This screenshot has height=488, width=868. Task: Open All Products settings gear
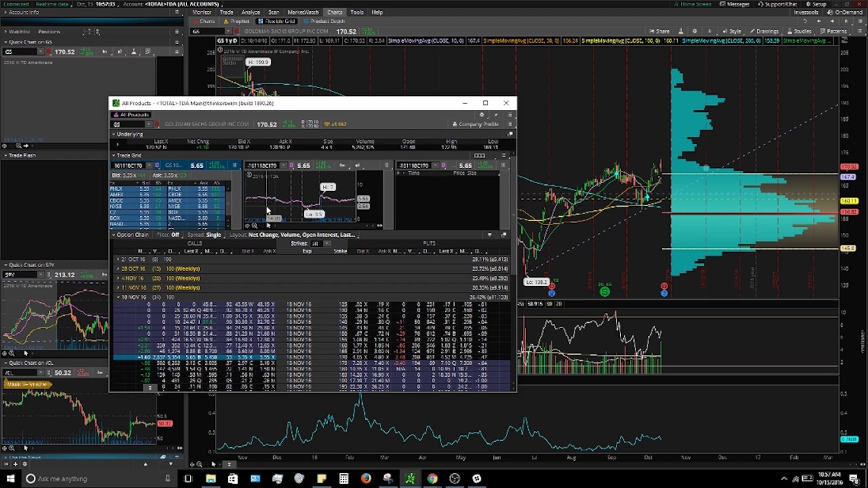pos(482,115)
